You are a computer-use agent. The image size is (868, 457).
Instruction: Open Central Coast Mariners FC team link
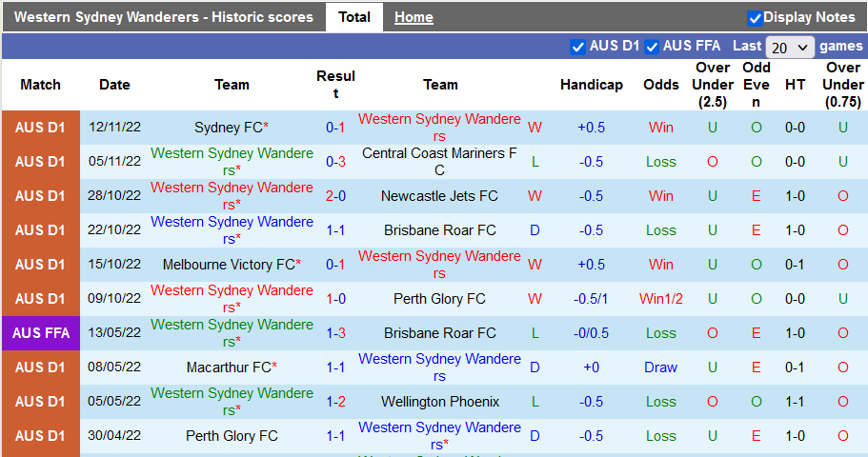pos(439,162)
